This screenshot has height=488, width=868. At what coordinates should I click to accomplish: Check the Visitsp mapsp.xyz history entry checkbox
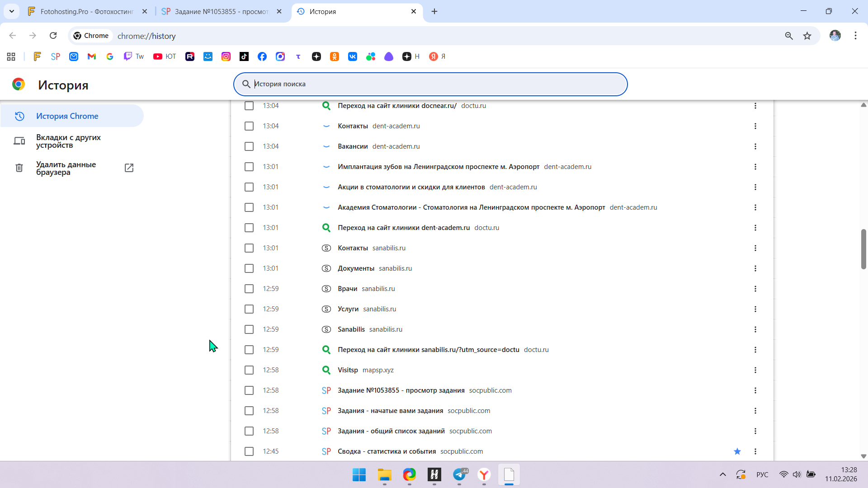tap(249, 370)
